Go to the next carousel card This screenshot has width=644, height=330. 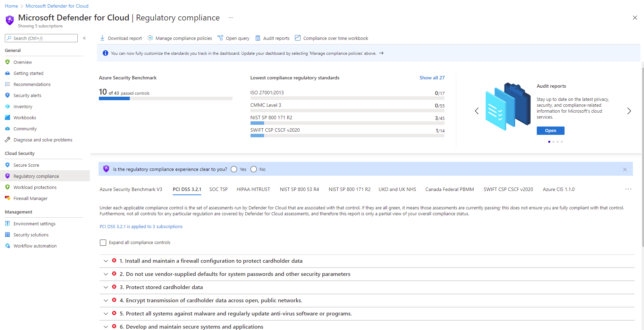click(629, 111)
